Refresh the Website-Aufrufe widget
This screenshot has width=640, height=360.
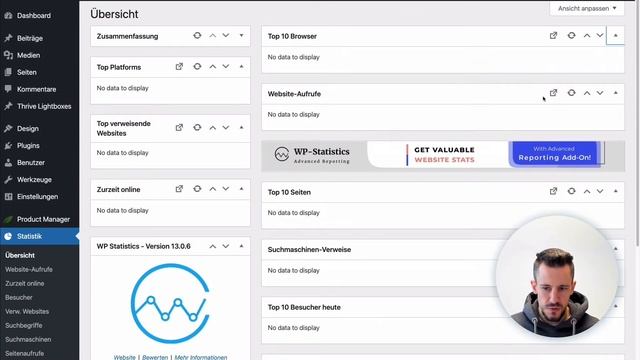coord(571,93)
